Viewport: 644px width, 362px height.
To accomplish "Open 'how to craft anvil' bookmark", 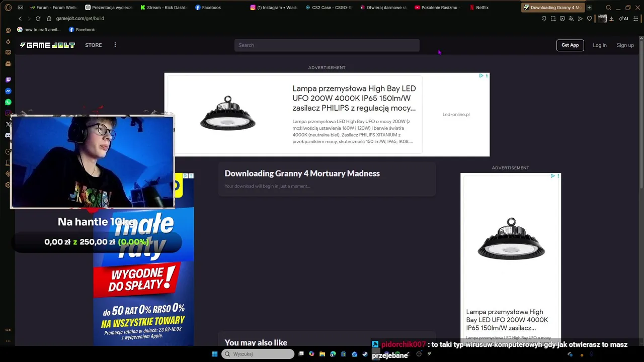I will (x=39, y=30).
